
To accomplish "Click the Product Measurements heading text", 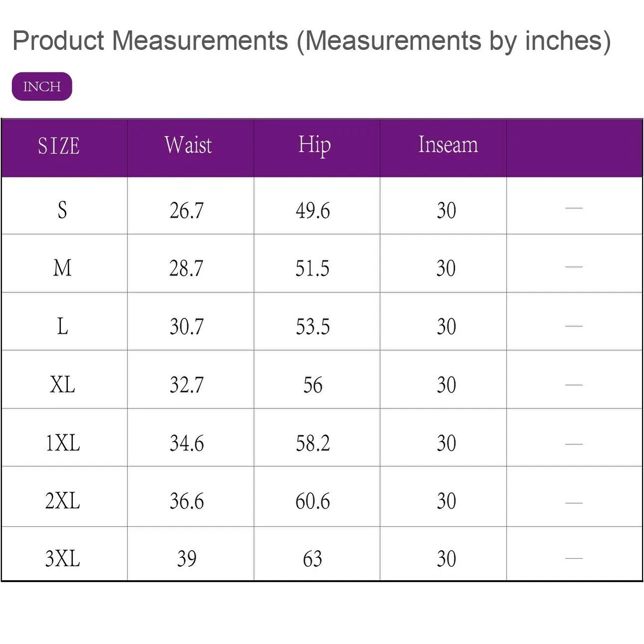I will coord(311,40).
